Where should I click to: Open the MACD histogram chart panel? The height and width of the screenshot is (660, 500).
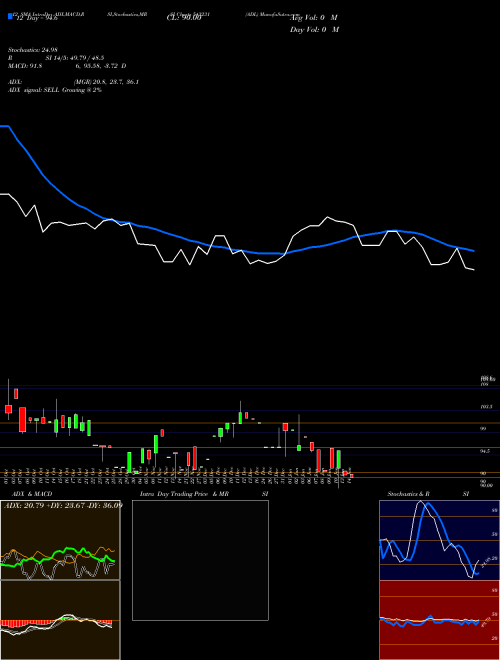click(60, 620)
